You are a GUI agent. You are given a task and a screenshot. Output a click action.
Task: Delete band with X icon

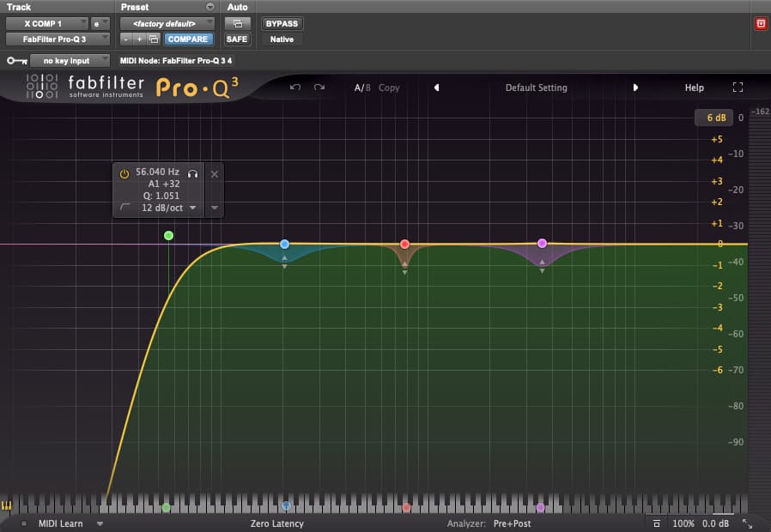[x=215, y=174]
